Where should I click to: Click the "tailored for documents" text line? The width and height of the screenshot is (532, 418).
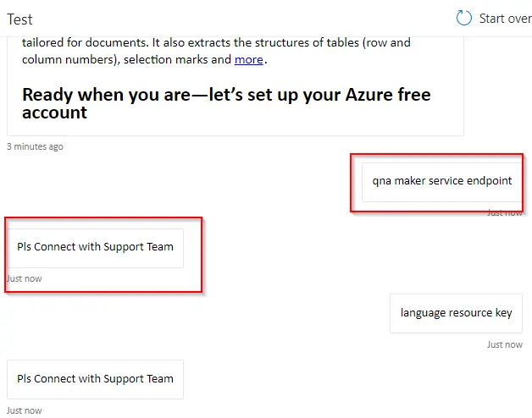pos(85,42)
